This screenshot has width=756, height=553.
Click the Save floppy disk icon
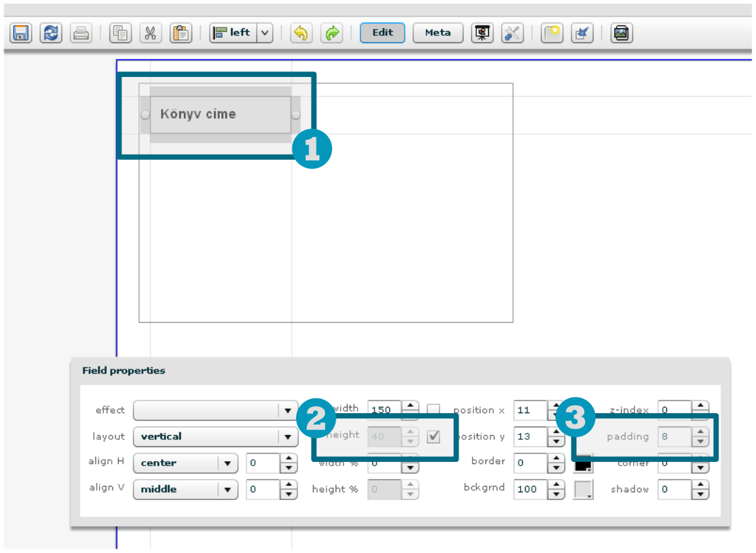coord(21,33)
